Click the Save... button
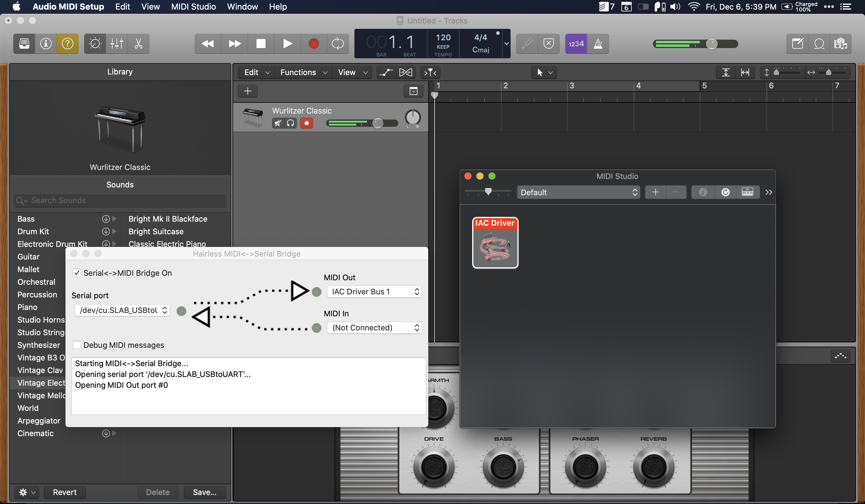The height and width of the screenshot is (504, 865). (x=205, y=492)
